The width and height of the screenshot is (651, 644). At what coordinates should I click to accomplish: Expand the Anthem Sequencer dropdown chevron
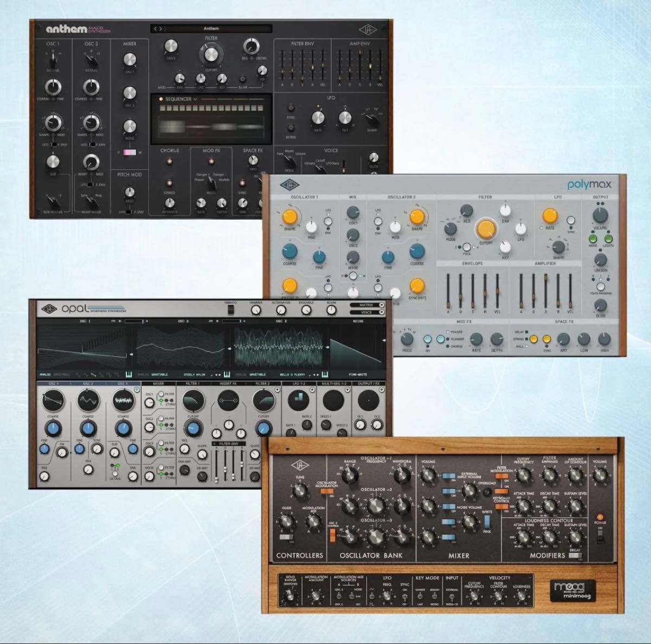[195, 99]
